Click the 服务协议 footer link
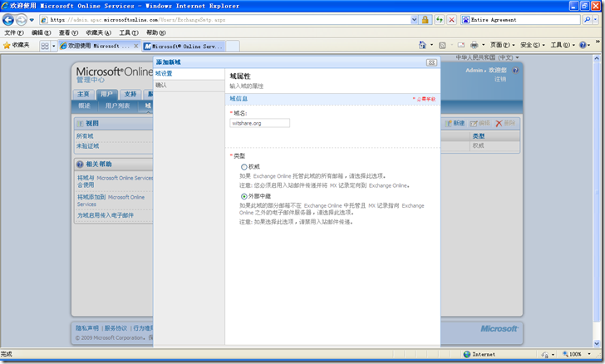Screen dimensions: 605x364 (x=116, y=328)
